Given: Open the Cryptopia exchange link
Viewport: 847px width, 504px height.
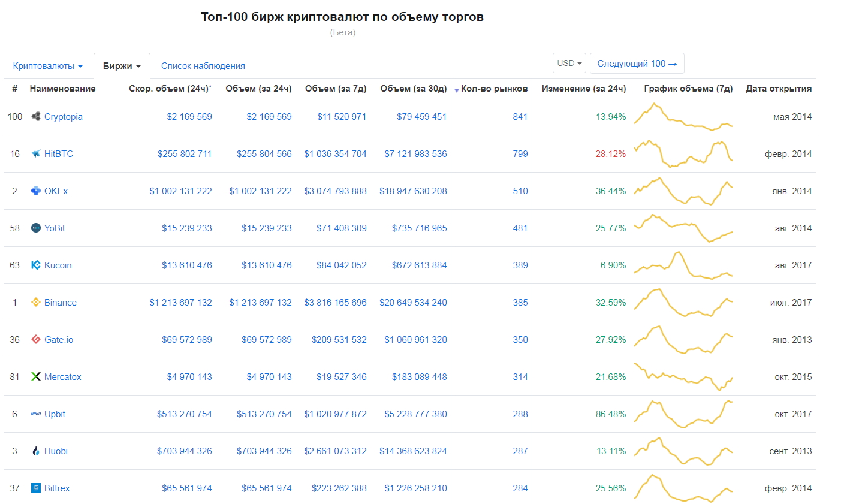Looking at the screenshot, I should pos(64,117).
